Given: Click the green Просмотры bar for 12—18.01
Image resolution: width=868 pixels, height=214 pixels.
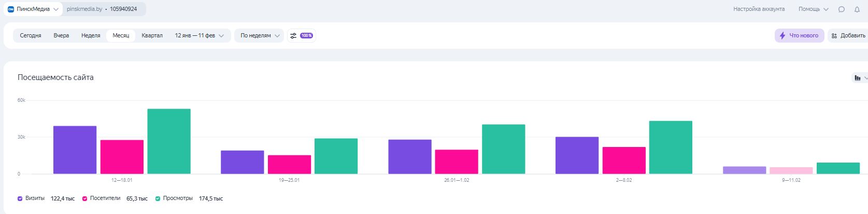Looking at the screenshot, I should click(169, 141).
